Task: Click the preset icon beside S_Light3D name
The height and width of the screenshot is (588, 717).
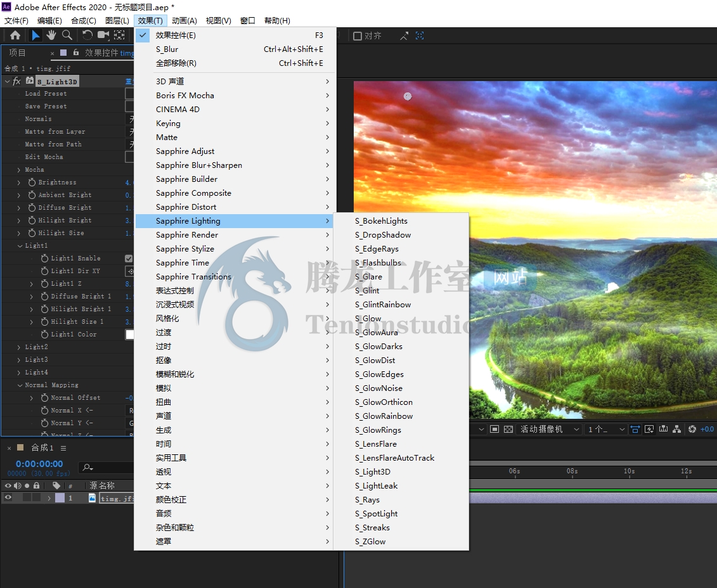Action: [30, 81]
